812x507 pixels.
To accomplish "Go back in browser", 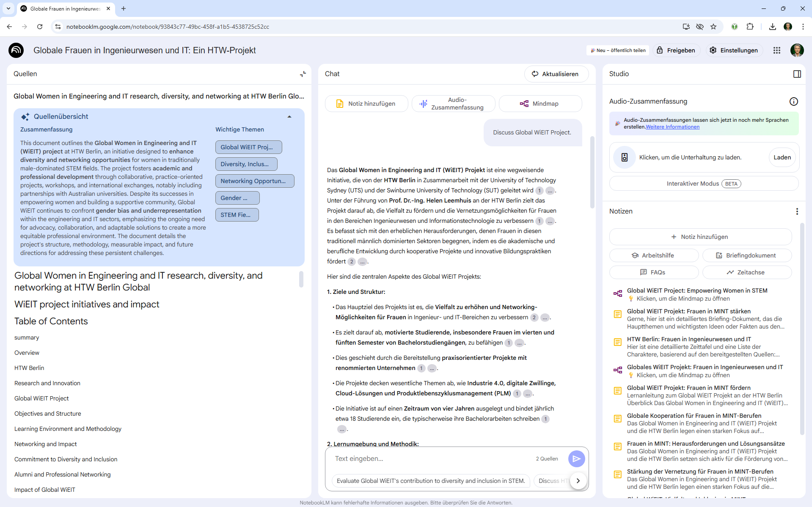I will [9, 27].
